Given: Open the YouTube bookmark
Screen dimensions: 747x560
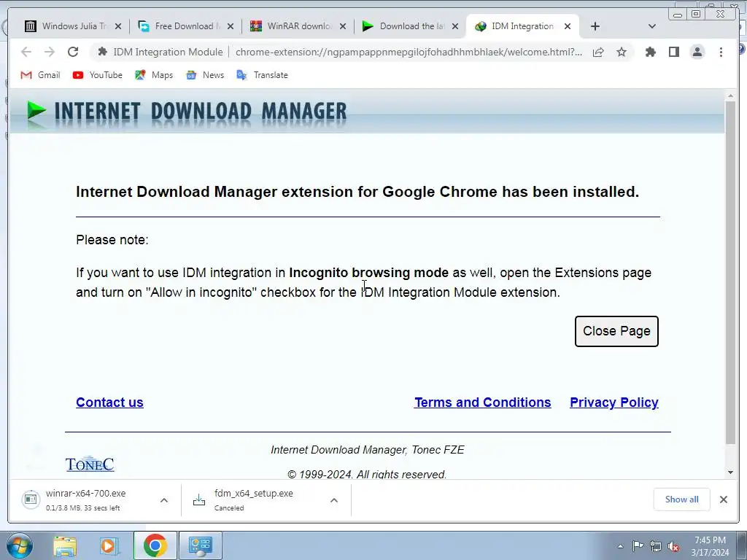Looking at the screenshot, I should coord(98,75).
